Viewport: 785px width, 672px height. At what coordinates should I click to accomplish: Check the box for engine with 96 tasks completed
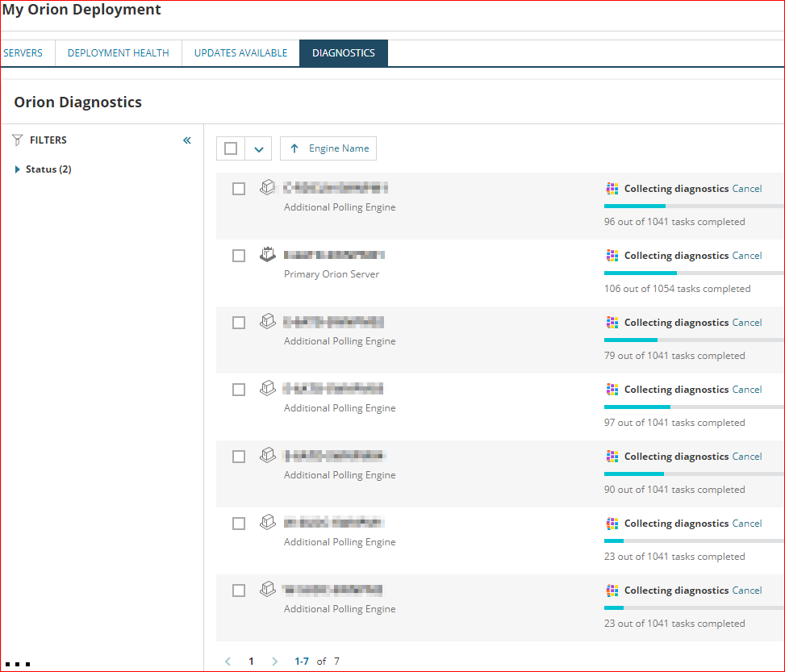tap(239, 189)
